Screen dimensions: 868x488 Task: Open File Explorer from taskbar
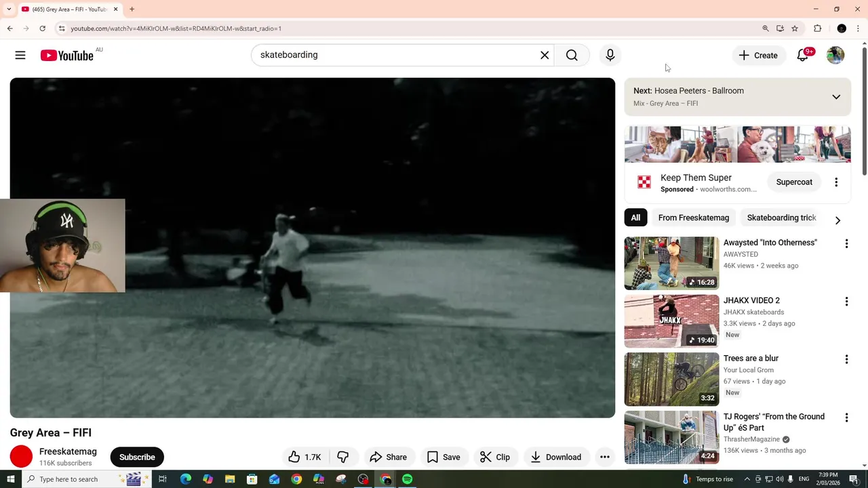[x=230, y=479]
